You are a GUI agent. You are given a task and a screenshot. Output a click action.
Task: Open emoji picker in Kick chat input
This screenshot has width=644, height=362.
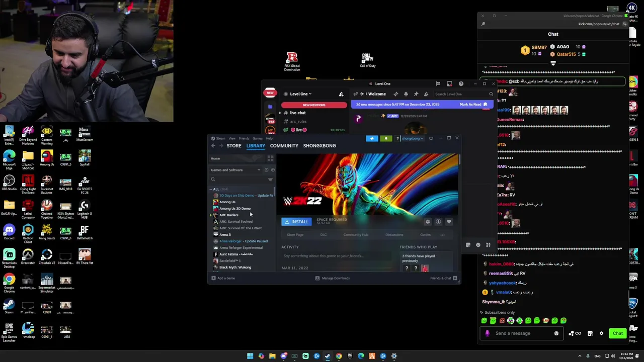pyautogui.click(x=556, y=333)
